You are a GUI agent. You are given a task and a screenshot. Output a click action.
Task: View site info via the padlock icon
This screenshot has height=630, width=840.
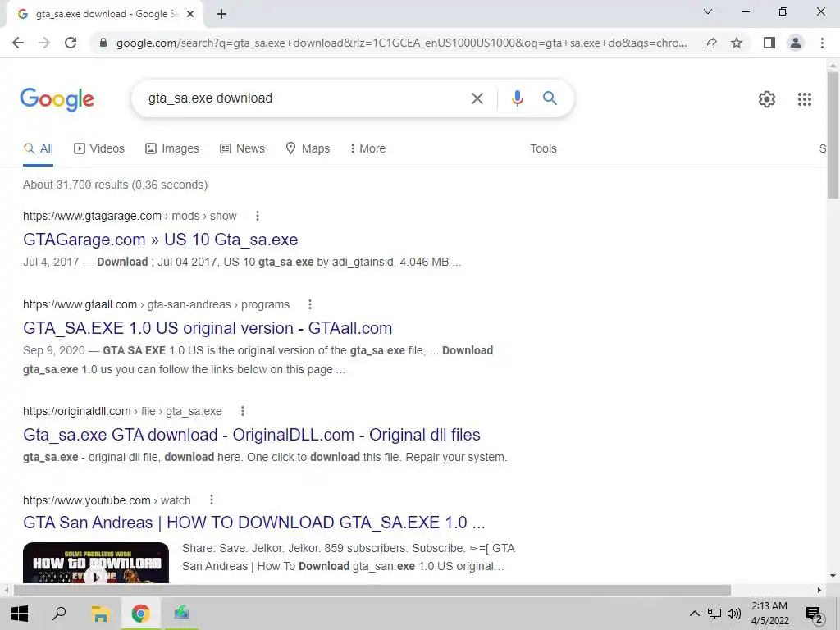103,43
